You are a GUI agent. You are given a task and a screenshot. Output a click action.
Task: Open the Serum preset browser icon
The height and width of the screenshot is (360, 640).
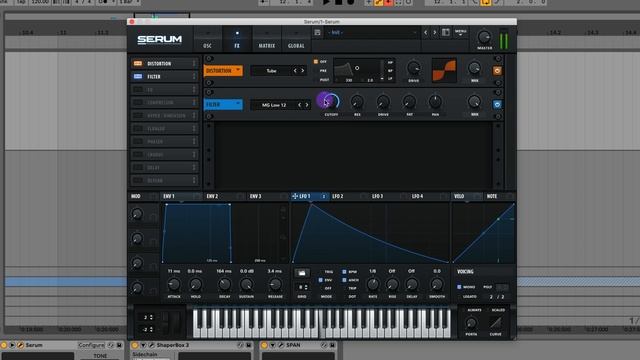coord(446,32)
